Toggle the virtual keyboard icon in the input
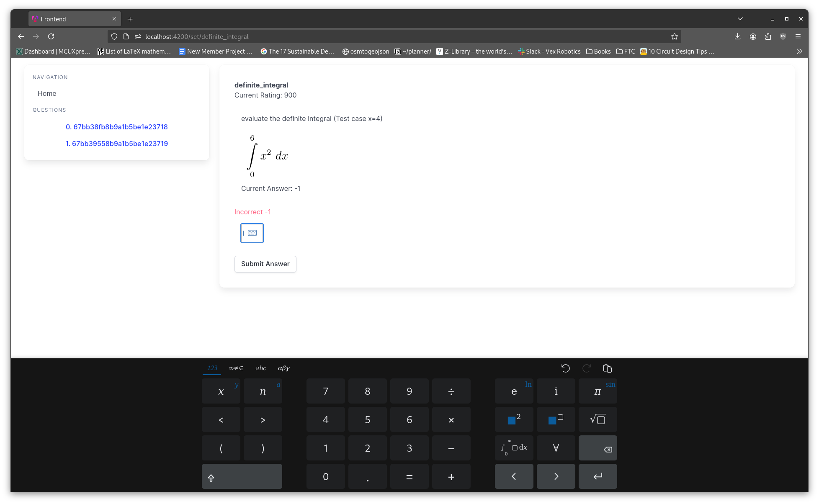This screenshot has height=504, width=819. pos(252,233)
